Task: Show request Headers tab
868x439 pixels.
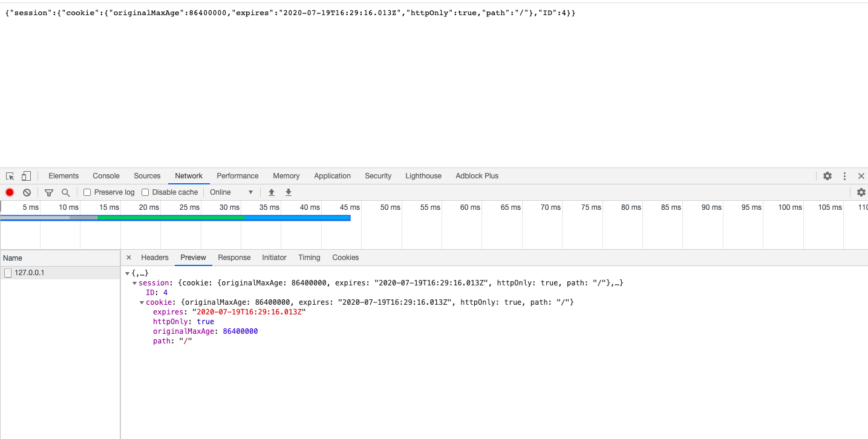Action: click(155, 258)
